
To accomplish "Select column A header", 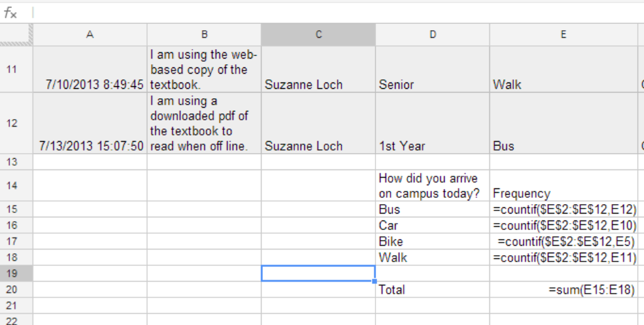I will [x=90, y=35].
